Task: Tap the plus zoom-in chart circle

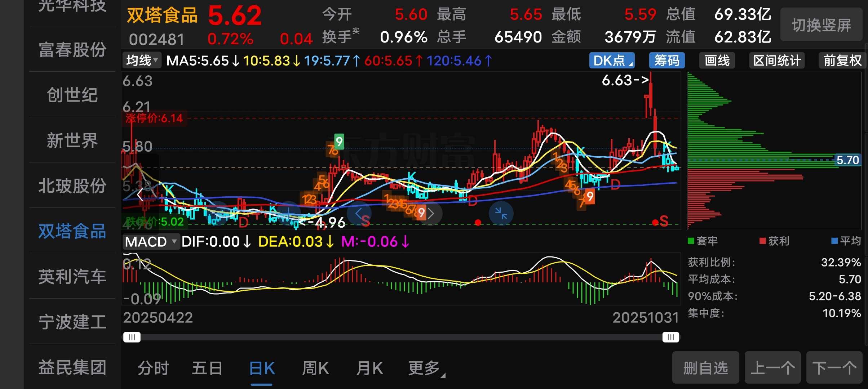Action: click(x=288, y=214)
